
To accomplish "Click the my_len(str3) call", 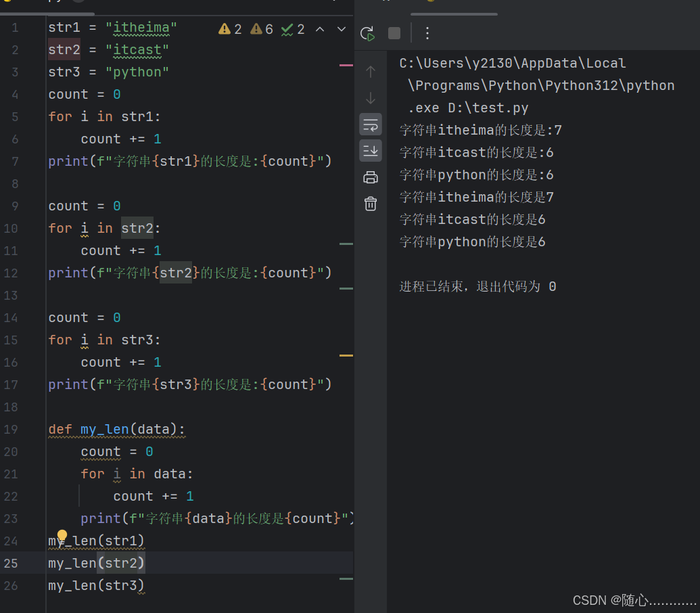I will point(97,586).
